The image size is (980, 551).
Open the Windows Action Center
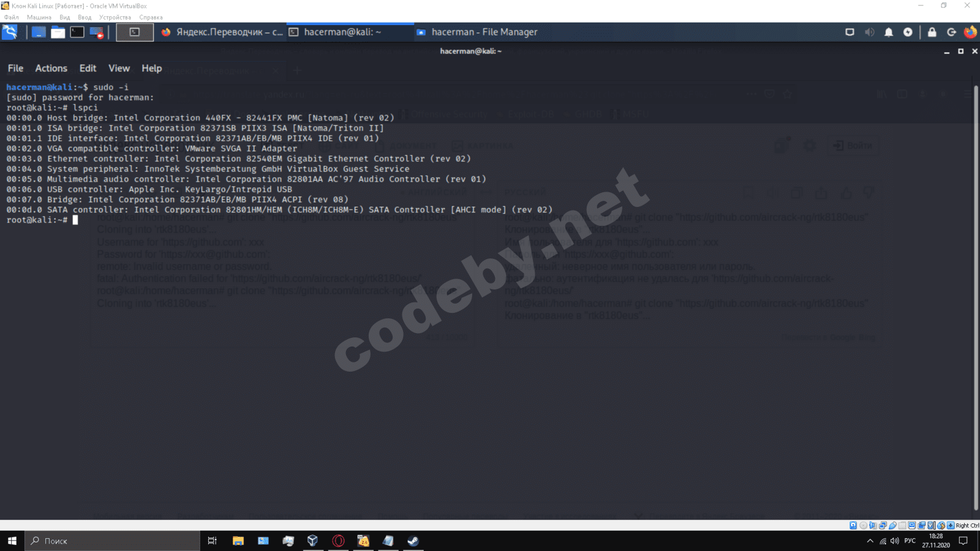963,541
